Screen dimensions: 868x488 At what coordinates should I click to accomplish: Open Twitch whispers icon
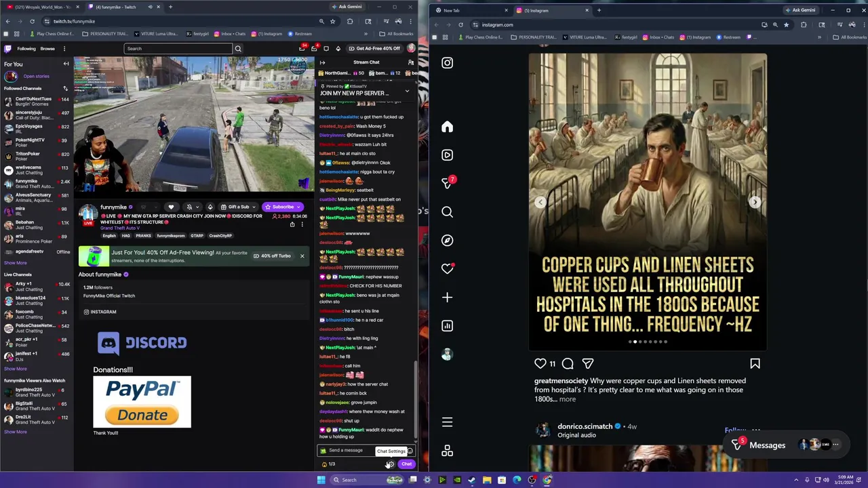(326, 49)
